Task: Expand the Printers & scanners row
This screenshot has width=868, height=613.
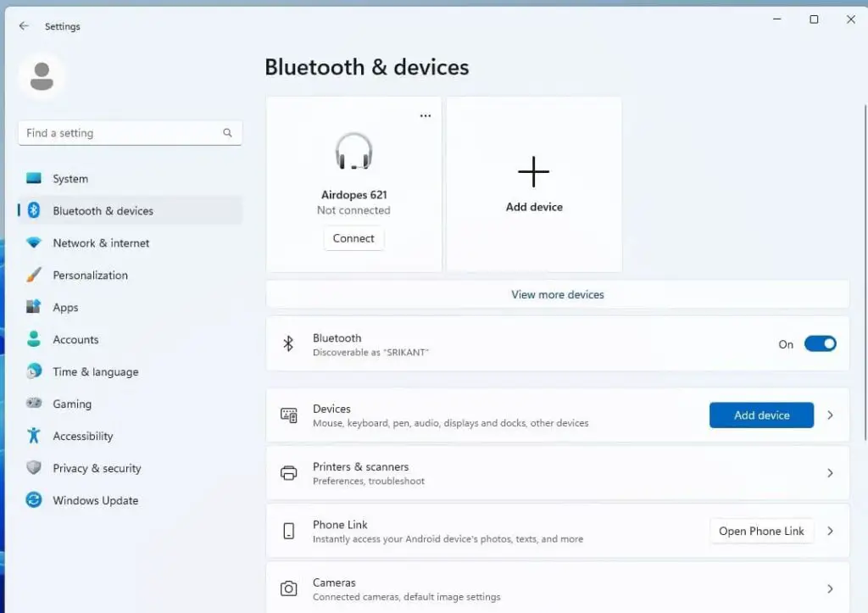Action: click(x=828, y=473)
